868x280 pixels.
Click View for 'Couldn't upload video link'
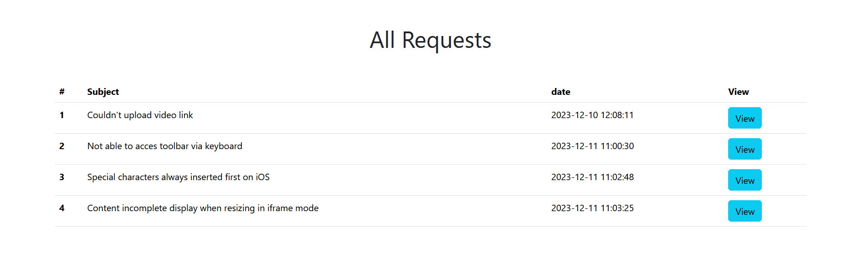[x=744, y=118]
